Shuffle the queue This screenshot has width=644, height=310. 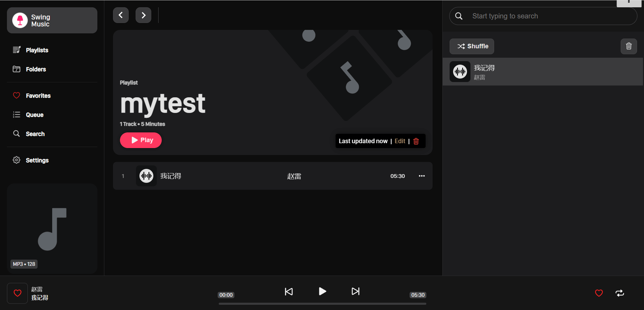click(x=472, y=46)
